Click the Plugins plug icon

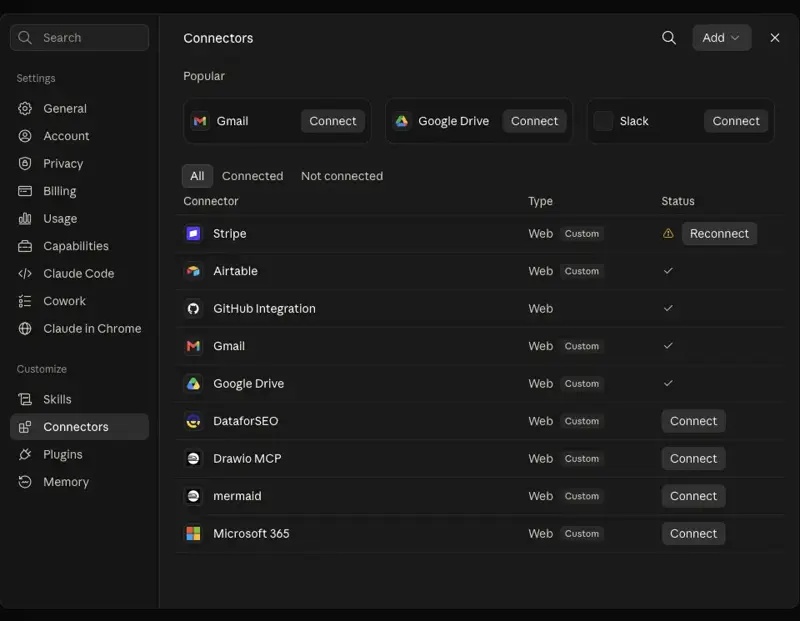25,455
